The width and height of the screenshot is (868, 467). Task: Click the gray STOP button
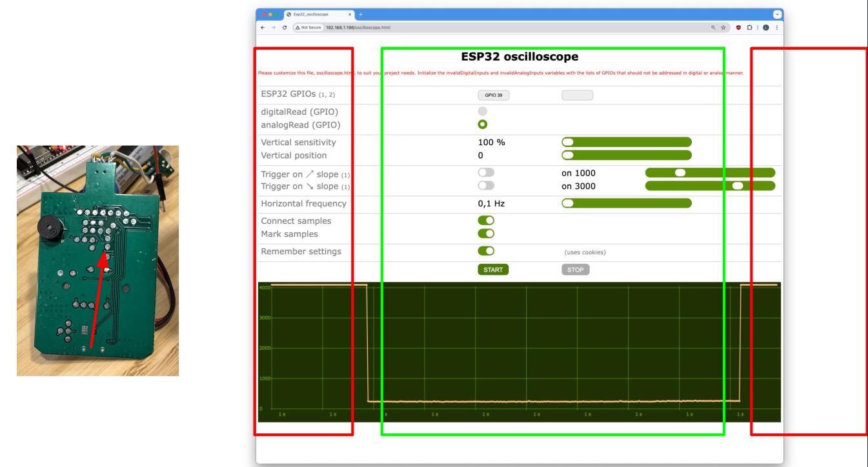pos(575,270)
